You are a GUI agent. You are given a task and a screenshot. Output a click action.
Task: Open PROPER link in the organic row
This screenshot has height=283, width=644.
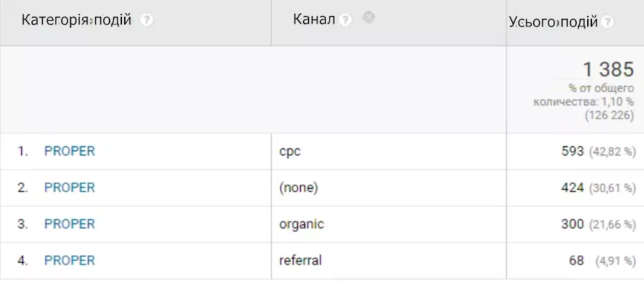(x=69, y=224)
